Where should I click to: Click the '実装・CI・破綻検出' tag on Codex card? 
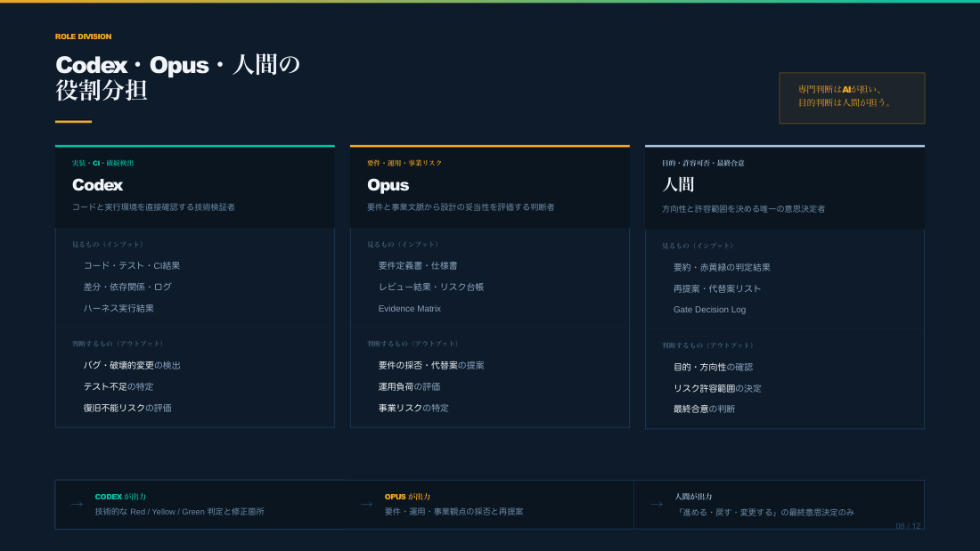102,163
